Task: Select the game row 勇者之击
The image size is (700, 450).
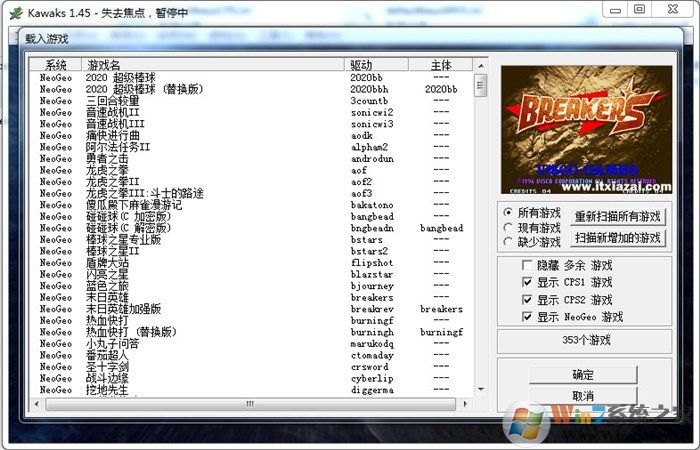Action: (x=250, y=159)
